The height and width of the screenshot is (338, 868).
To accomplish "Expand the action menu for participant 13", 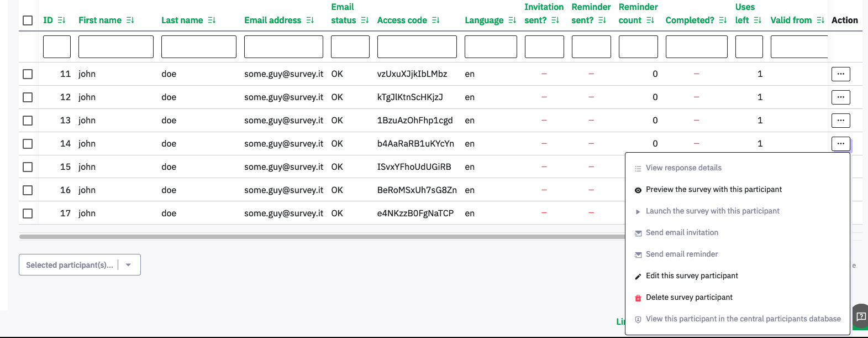I will point(840,121).
